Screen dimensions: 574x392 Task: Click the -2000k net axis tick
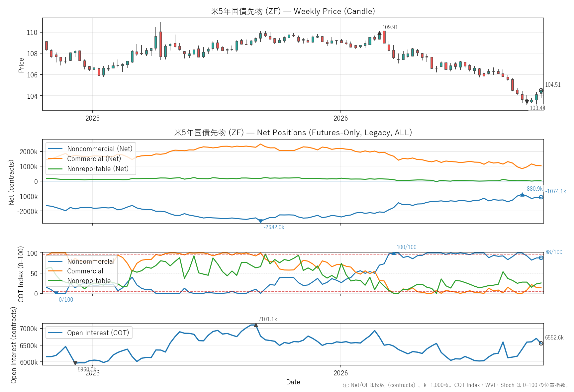pyautogui.click(x=28, y=211)
